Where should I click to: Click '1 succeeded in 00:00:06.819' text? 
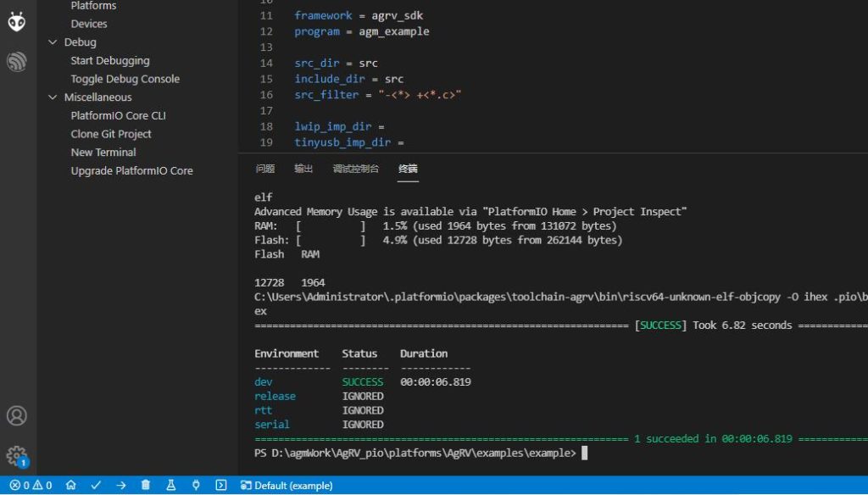click(x=713, y=439)
